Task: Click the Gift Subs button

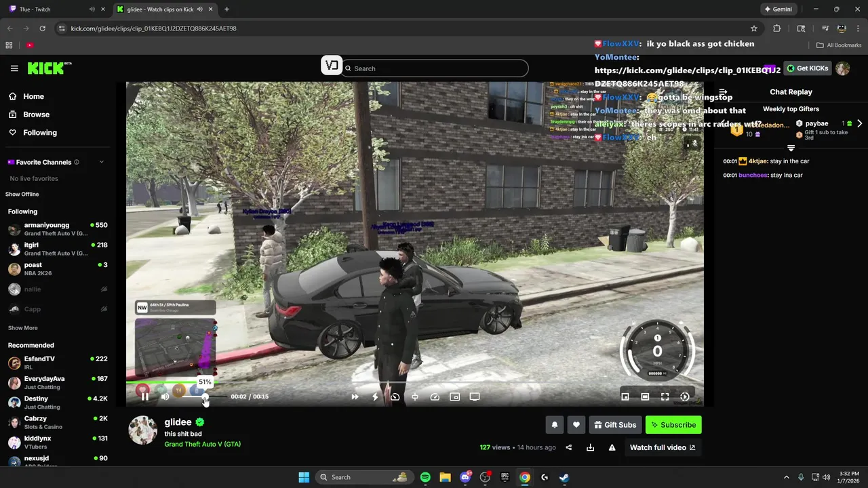Action: point(615,425)
